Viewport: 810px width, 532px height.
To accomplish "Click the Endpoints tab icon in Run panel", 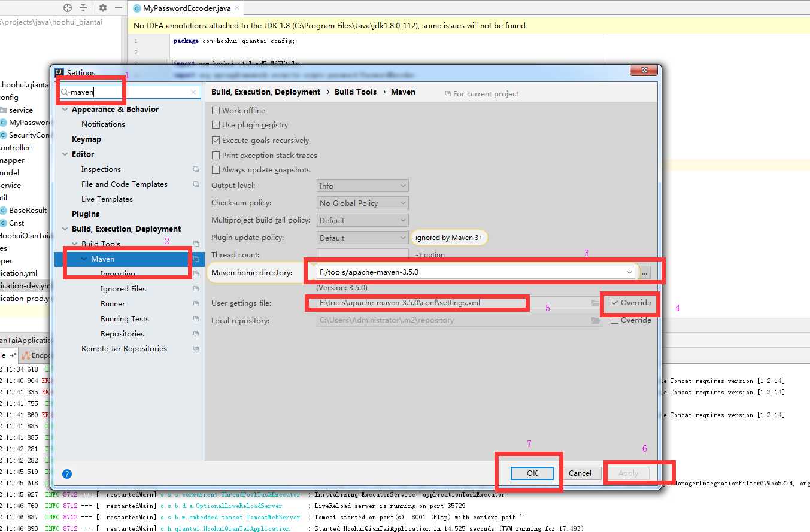I will [26, 355].
